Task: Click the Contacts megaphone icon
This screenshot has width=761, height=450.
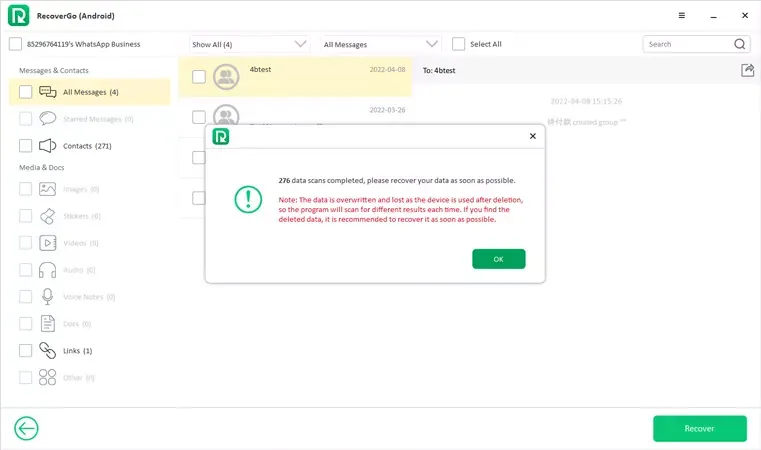Action: tap(48, 146)
